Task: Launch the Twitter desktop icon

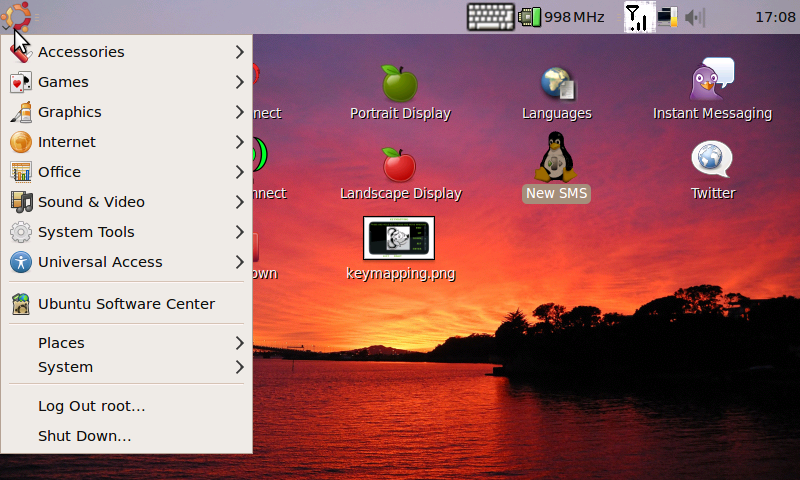Action: [x=712, y=160]
